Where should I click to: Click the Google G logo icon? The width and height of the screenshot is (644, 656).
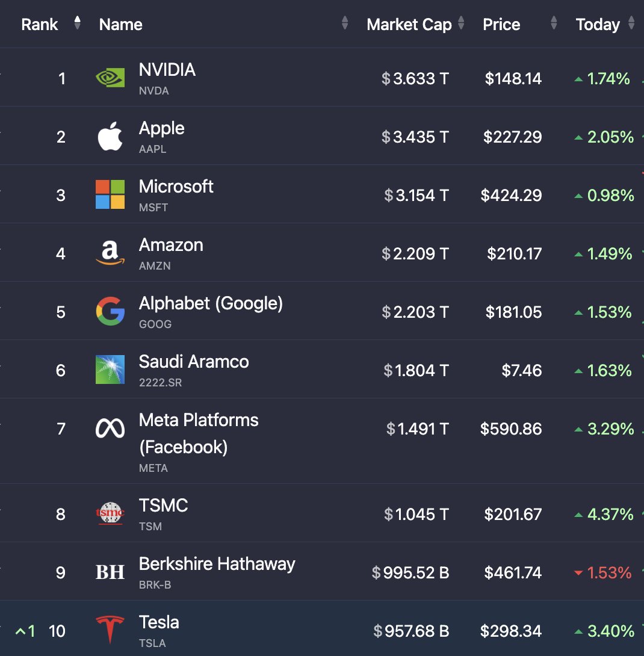click(110, 311)
